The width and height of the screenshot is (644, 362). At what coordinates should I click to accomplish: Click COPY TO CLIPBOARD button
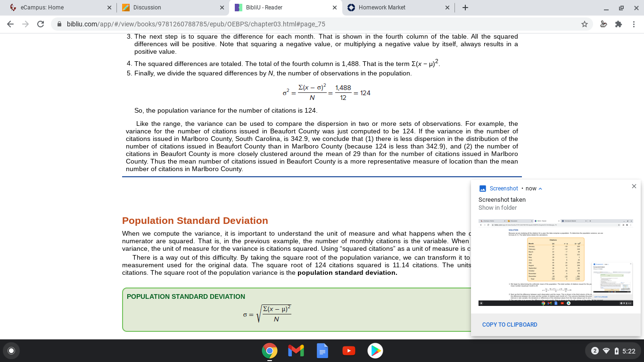[510, 325]
